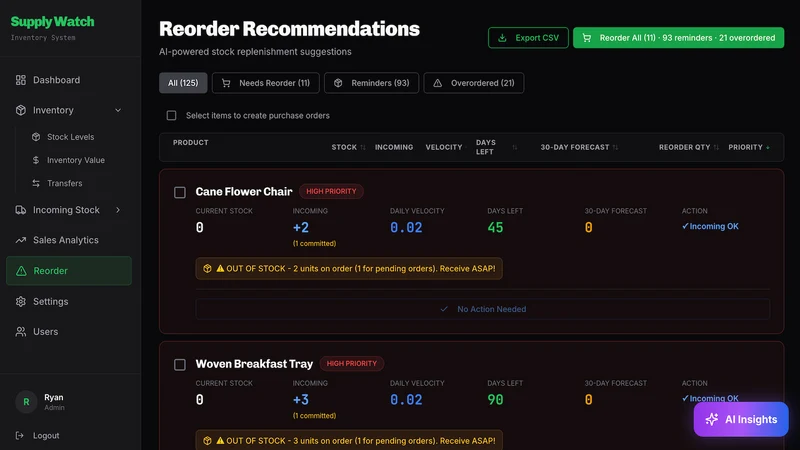Click Woven Breakfast Tray days left 90

495,399
